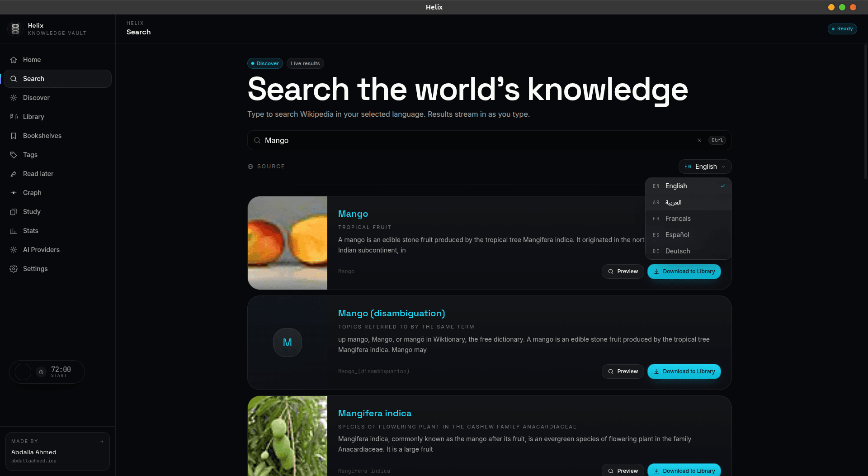Click the 72:00 START timer text

coord(61,371)
